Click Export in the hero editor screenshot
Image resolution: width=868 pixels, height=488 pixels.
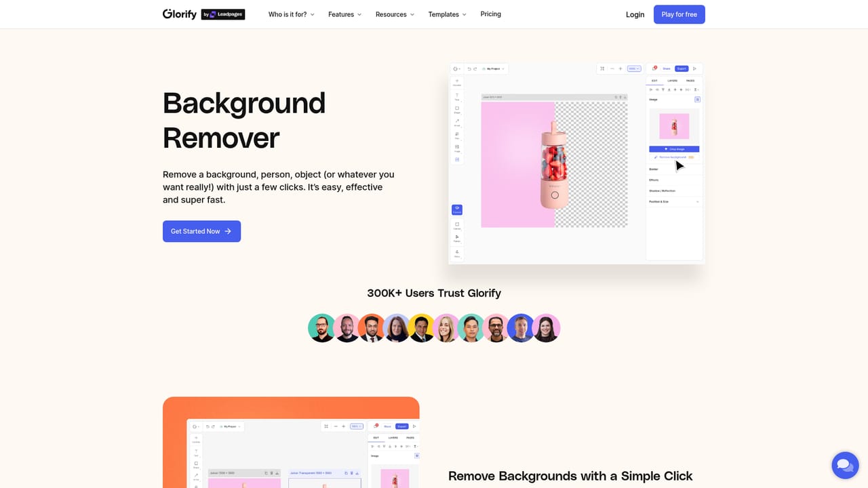pos(682,68)
